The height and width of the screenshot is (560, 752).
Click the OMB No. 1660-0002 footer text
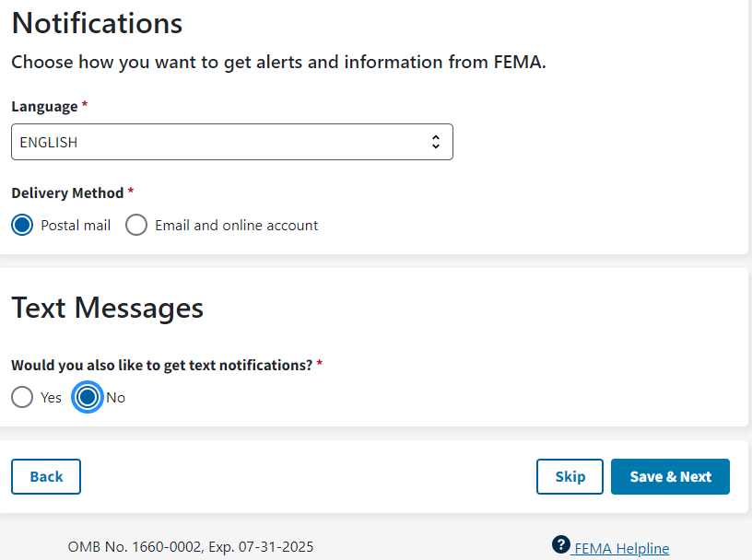pos(191,547)
